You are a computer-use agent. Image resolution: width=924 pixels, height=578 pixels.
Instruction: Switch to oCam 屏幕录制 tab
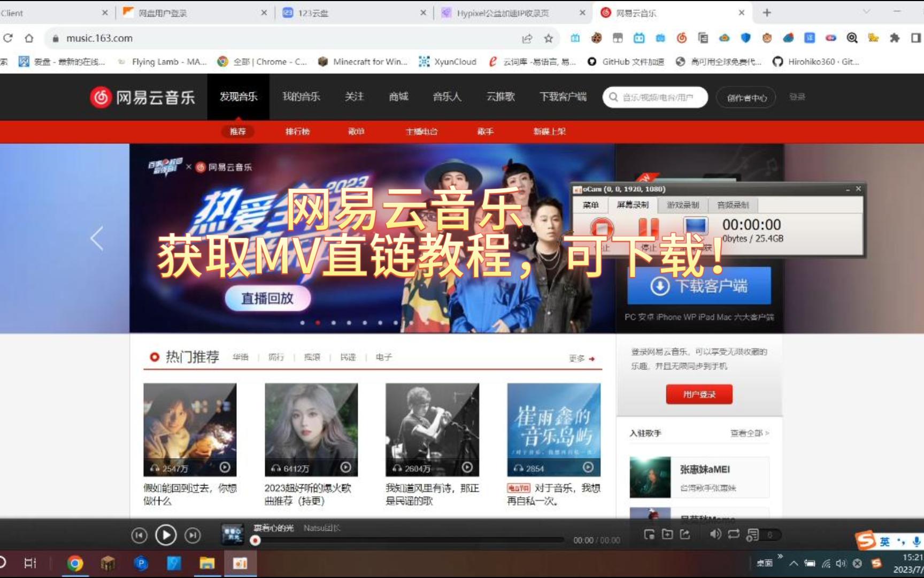633,205
